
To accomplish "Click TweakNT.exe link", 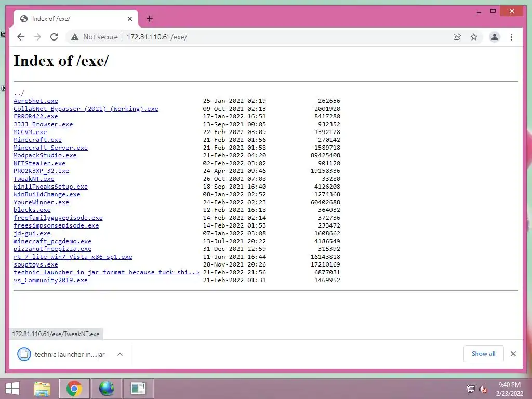I will pos(34,179).
